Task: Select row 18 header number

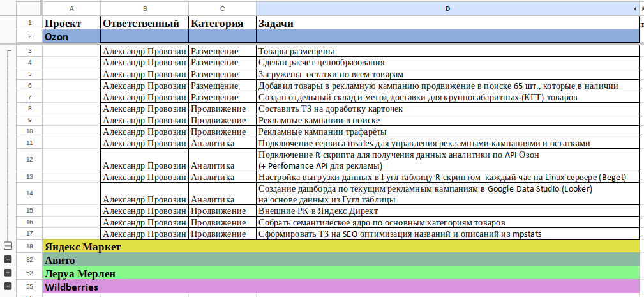Action: pyautogui.click(x=29, y=246)
